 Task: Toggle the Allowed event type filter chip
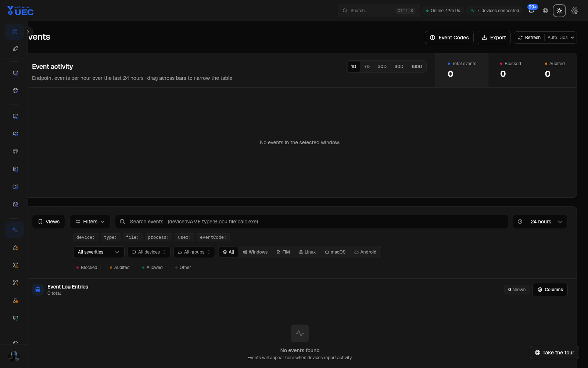tap(153, 268)
